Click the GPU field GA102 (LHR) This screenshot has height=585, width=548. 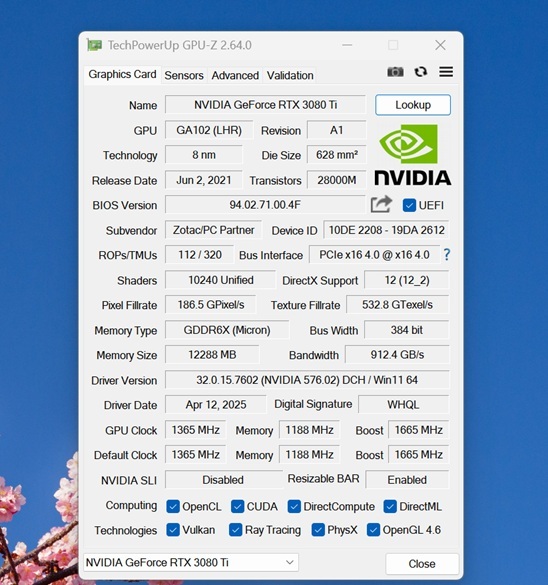[x=209, y=130]
